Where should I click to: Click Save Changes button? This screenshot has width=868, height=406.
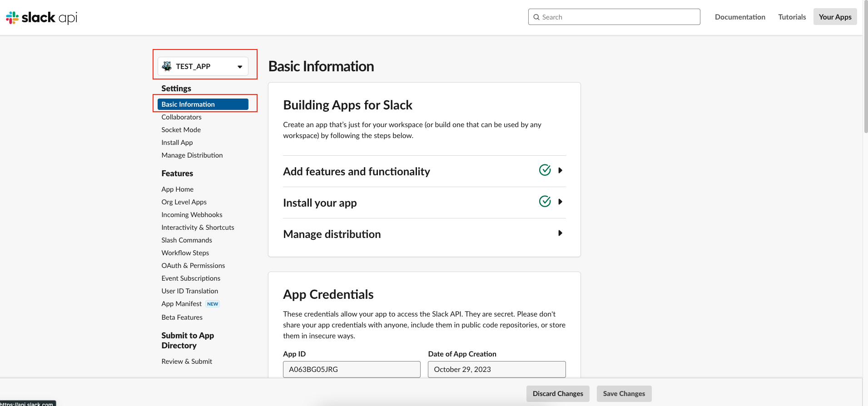624,393
